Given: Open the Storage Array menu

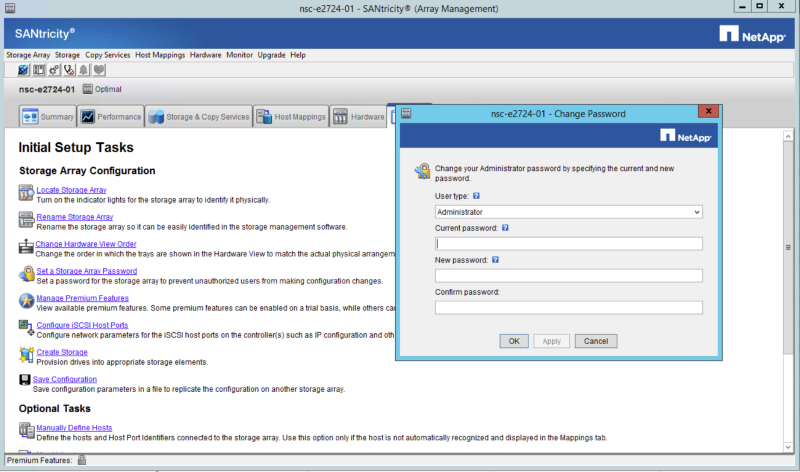Looking at the screenshot, I should point(28,55).
